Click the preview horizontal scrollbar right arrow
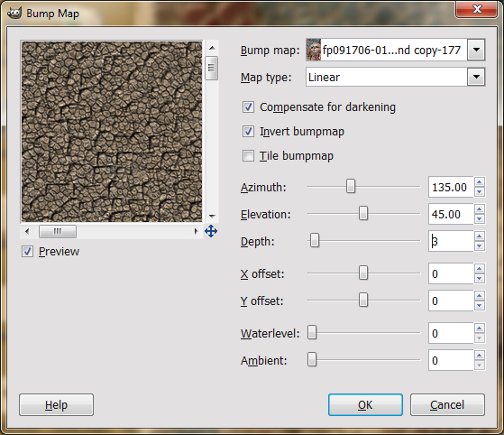The image size is (504, 435). (x=196, y=231)
